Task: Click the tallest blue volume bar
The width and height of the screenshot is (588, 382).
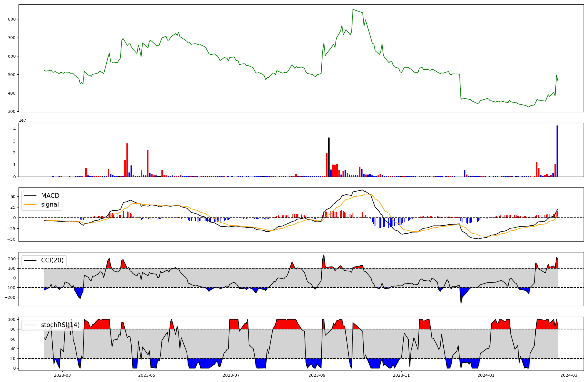Action: 557,151
